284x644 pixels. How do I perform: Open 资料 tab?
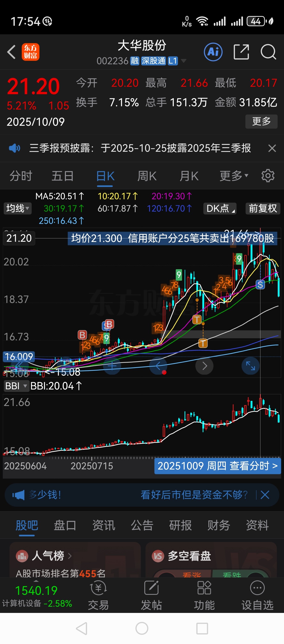coord(257,525)
